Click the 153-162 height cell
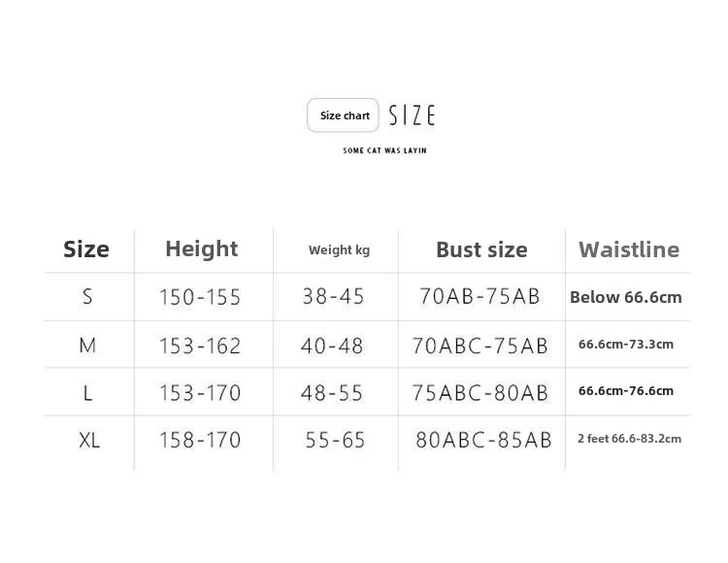Screen dimensions: 728x563 click(200, 346)
